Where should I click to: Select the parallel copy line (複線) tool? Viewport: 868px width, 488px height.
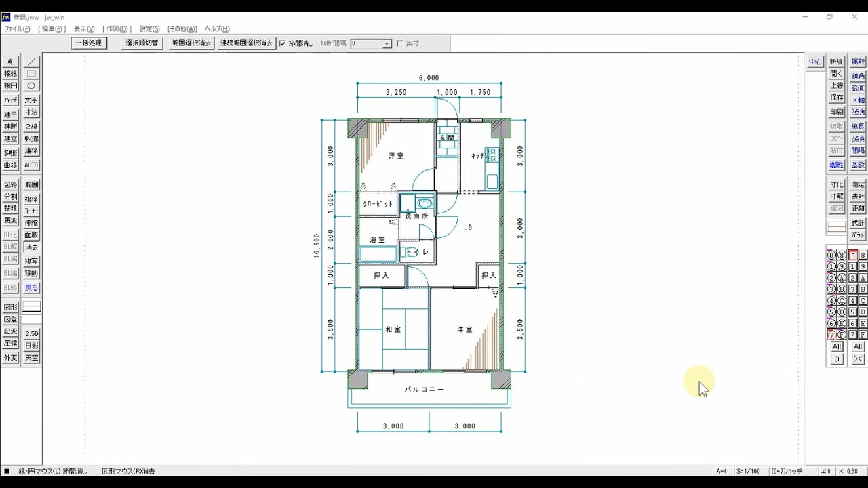tap(31, 199)
